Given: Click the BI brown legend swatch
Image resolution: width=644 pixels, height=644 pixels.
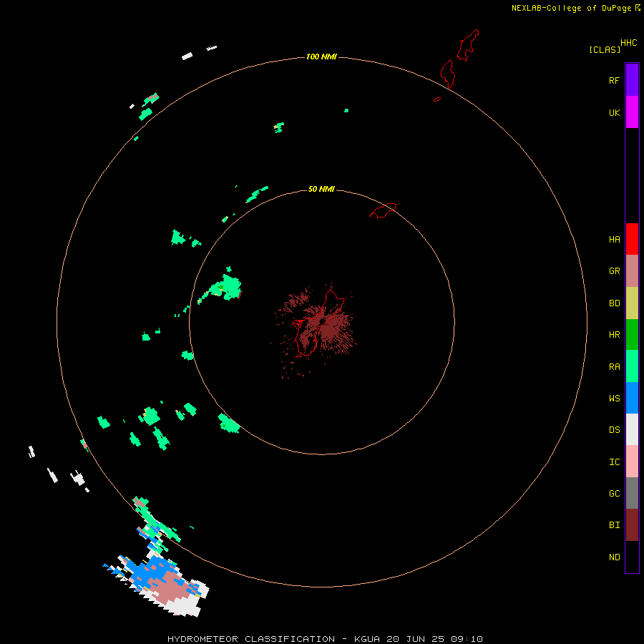Looking at the screenshot, I should pyautogui.click(x=632, y=525).
